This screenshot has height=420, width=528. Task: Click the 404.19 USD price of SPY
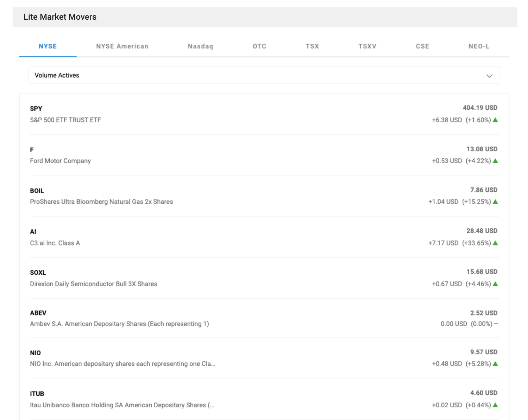coord(480,108)
